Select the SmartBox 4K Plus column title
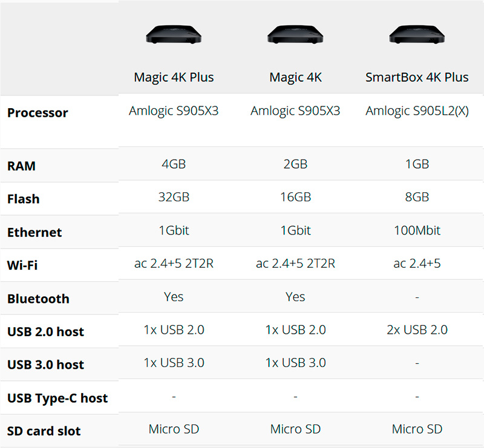Screen dimensions: 484x448 pos(417,77)
